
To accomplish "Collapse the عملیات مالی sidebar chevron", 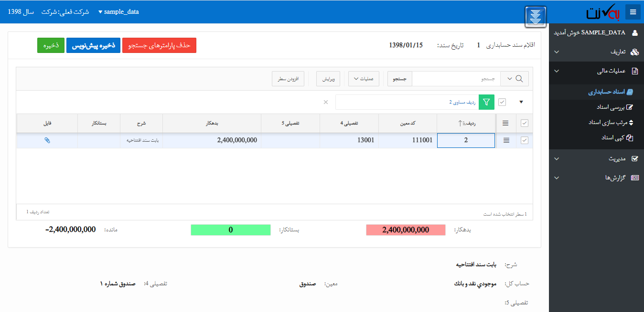I will [x=556, y=71].
